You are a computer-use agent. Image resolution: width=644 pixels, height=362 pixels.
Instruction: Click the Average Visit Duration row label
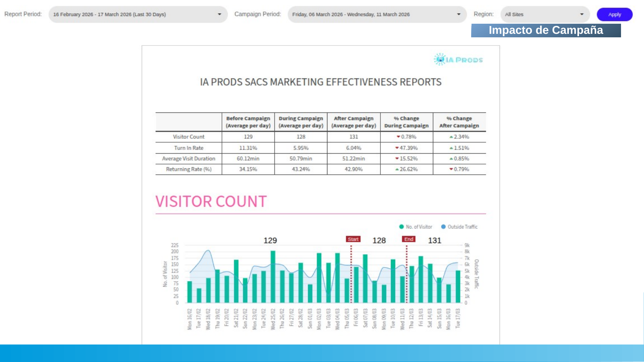[189, 159]
